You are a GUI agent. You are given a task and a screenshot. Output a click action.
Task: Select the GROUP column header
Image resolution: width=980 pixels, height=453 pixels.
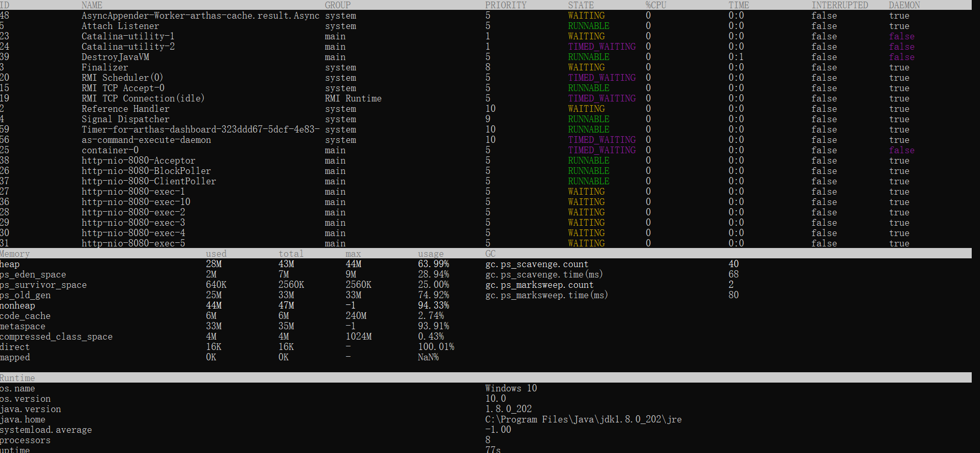[338, 5]
